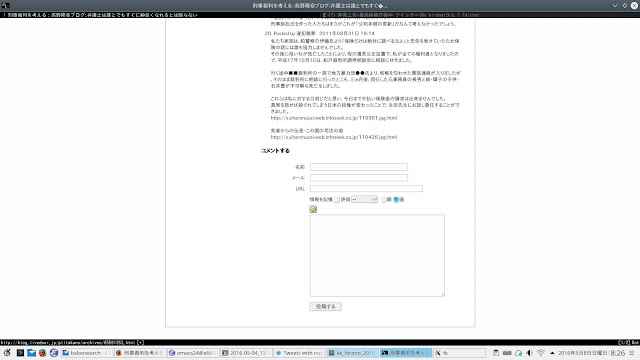Switch to baloosearch taskbar window
This screenshot has width=640, height=360.
[x=87, y=353]
